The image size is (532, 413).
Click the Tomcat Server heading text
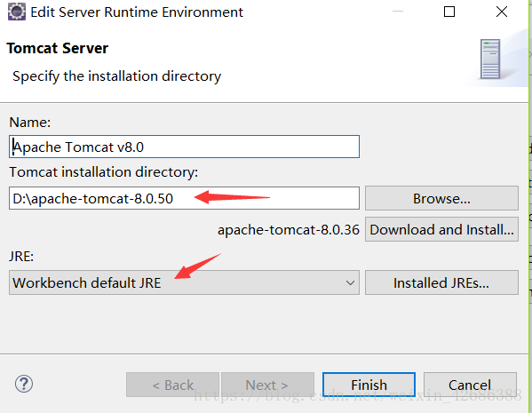pyautogui.click(x=58, y=48)
